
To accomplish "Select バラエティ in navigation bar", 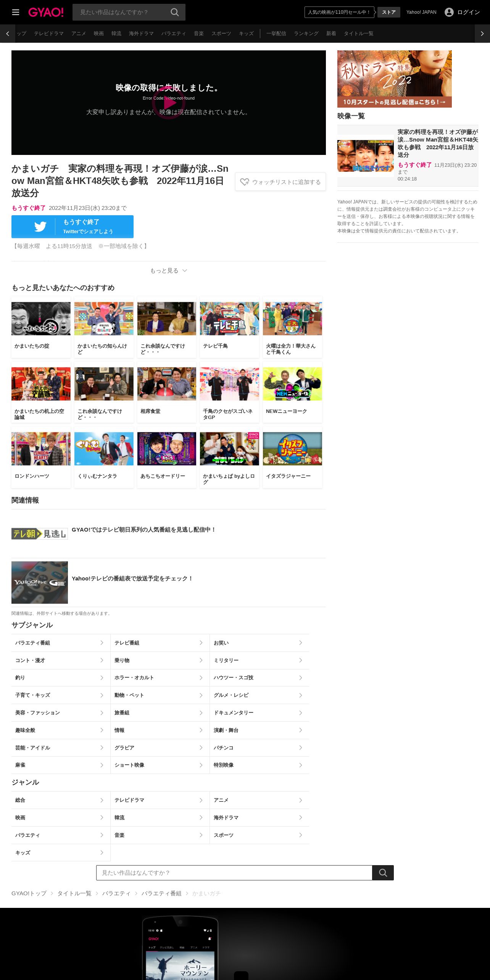I will click(x=174, y=34).
